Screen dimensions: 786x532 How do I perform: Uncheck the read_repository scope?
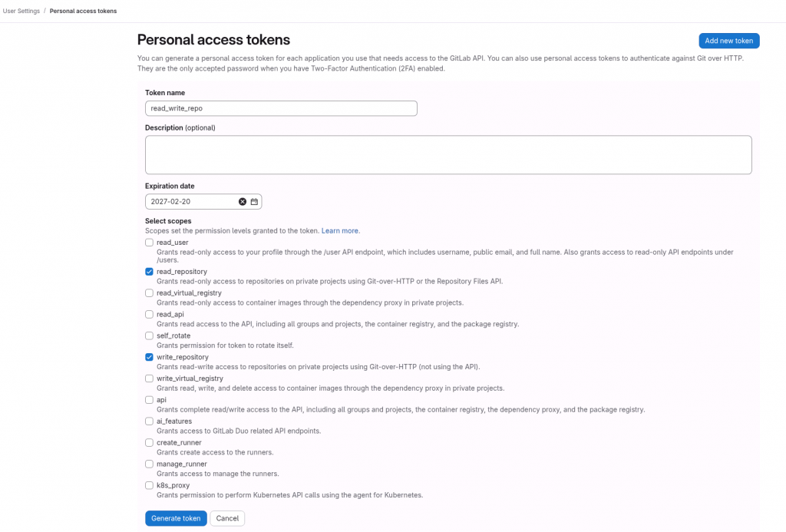(x=150, y=272)
